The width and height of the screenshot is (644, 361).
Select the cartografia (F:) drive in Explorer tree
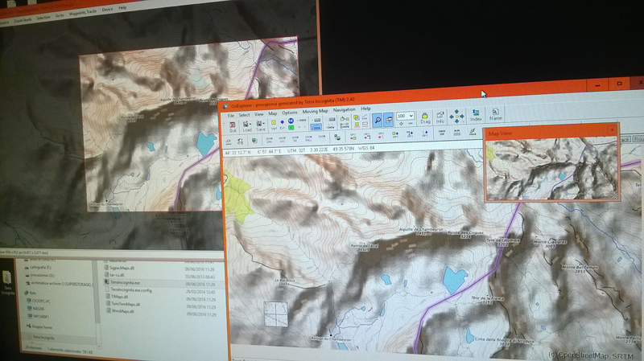(38, 267)
